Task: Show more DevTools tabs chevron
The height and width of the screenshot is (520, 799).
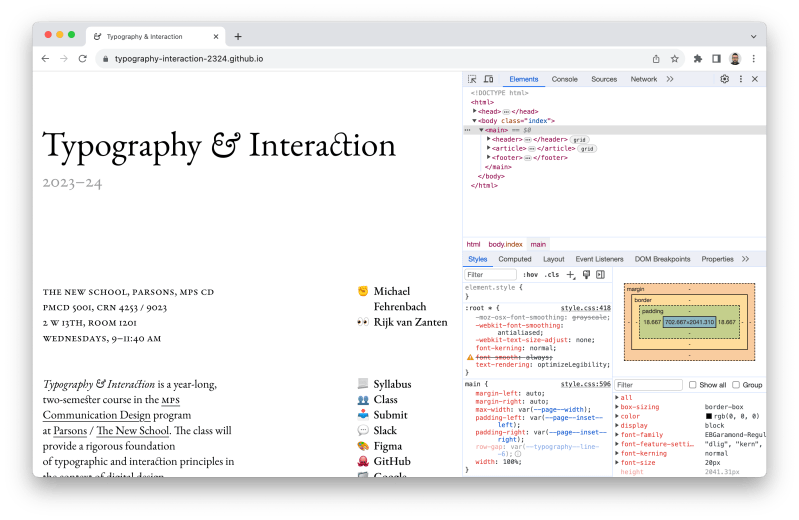Action: pyautogui.click(x=670, y=79)
